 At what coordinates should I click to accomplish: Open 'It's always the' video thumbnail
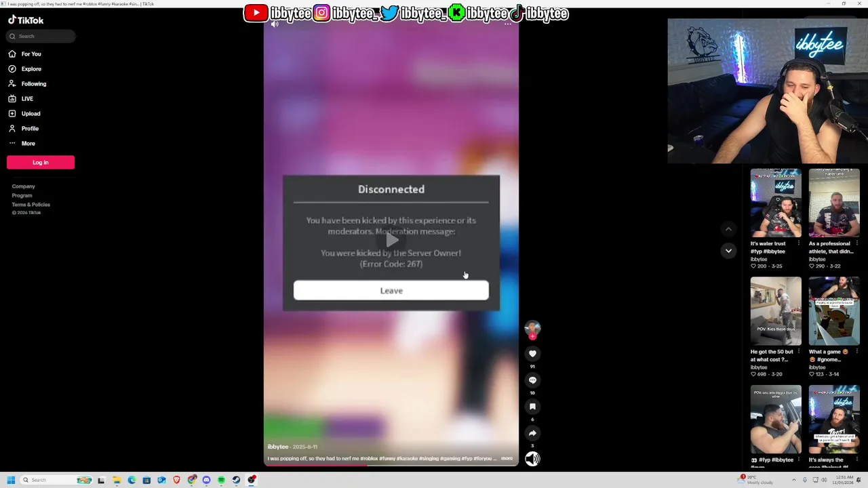pos(834,420)
